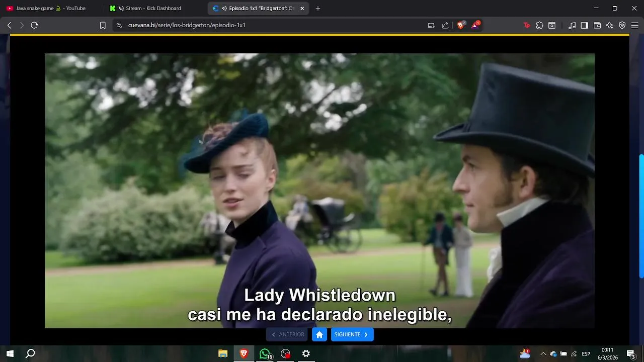Click the blue home button below video
The width and height of the screenshot is (644, 362).
point(319,334)
